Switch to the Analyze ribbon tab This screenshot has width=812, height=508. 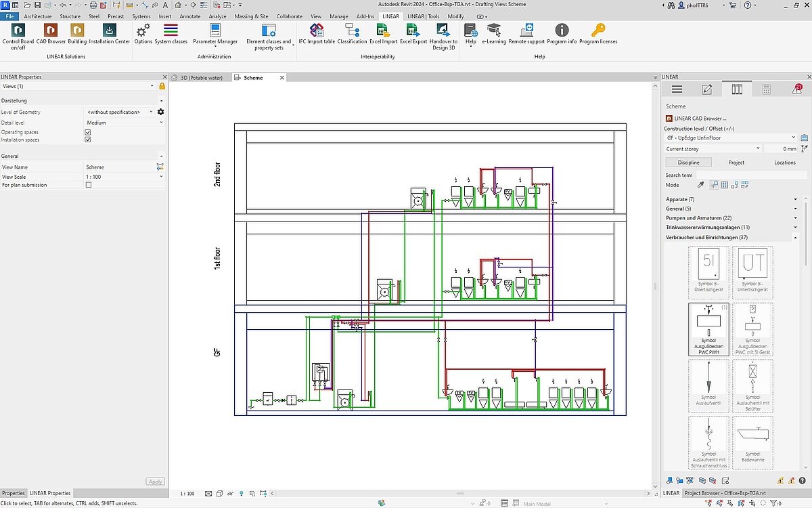217,16
